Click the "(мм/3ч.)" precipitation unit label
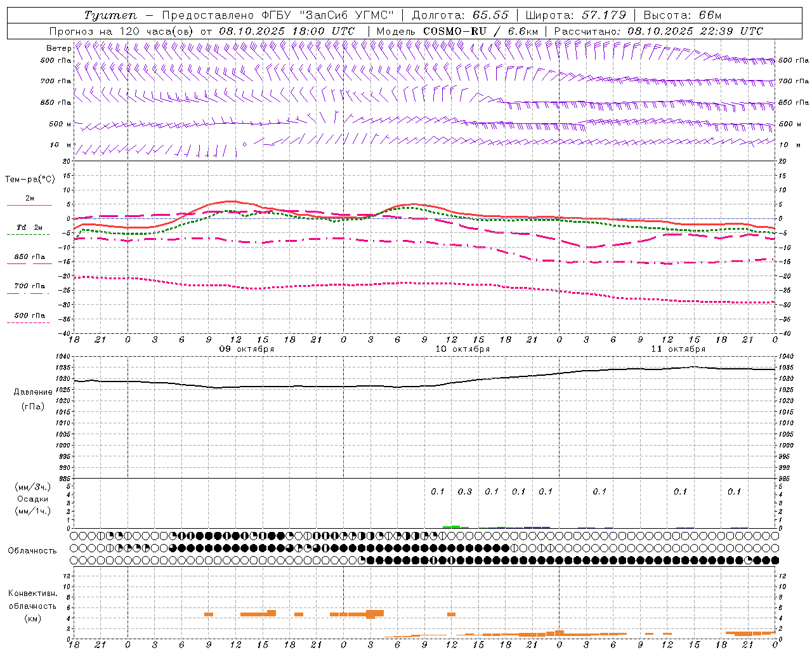812x650 pixels. 33,487
